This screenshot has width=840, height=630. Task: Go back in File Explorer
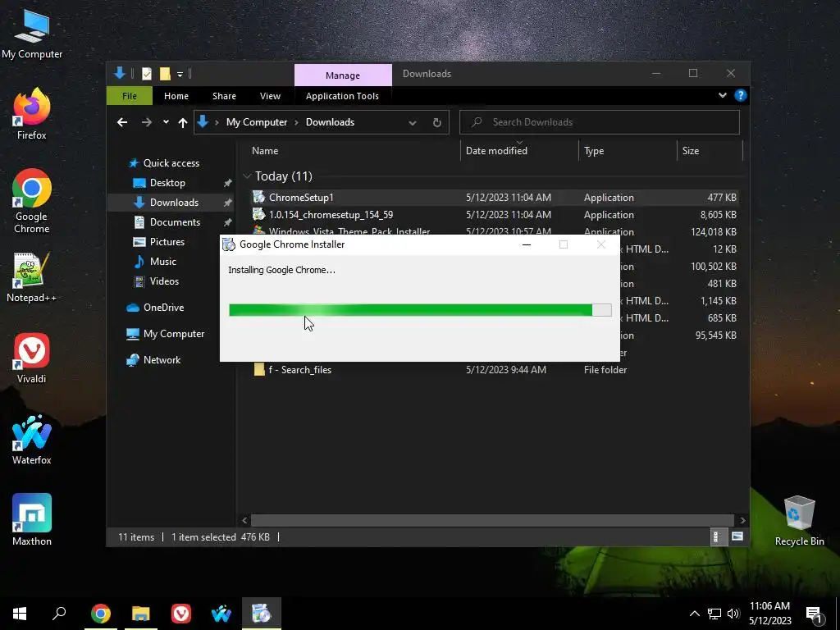pyautogui.click(x=122, y=123)
